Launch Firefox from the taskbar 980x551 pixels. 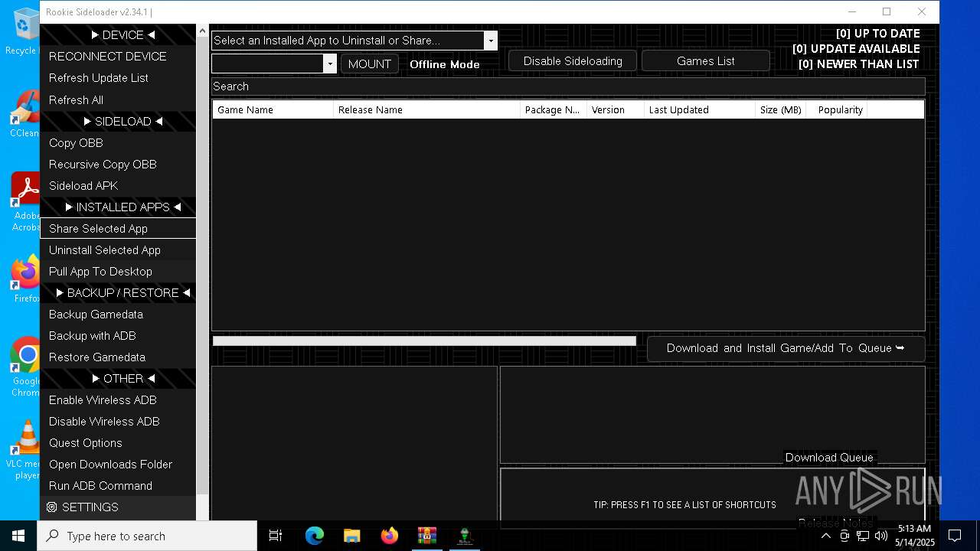[x=389, y=536]
